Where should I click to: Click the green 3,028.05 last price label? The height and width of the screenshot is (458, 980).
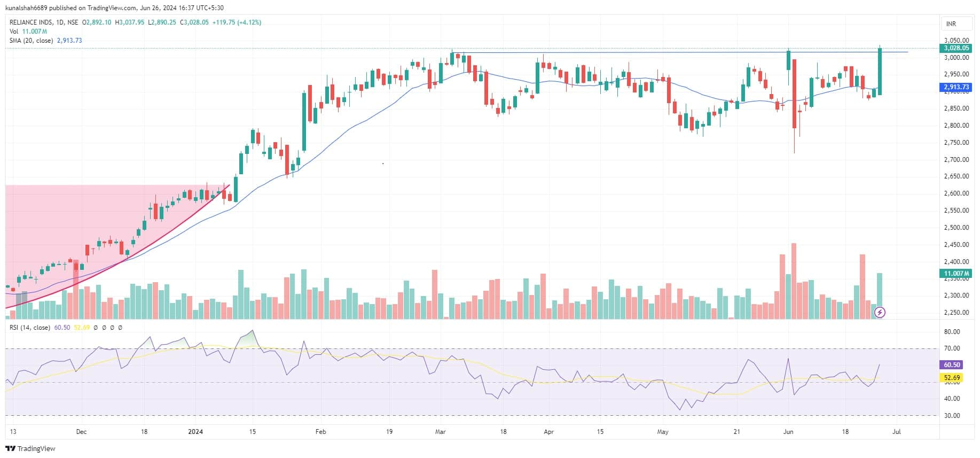pos(957,48)
